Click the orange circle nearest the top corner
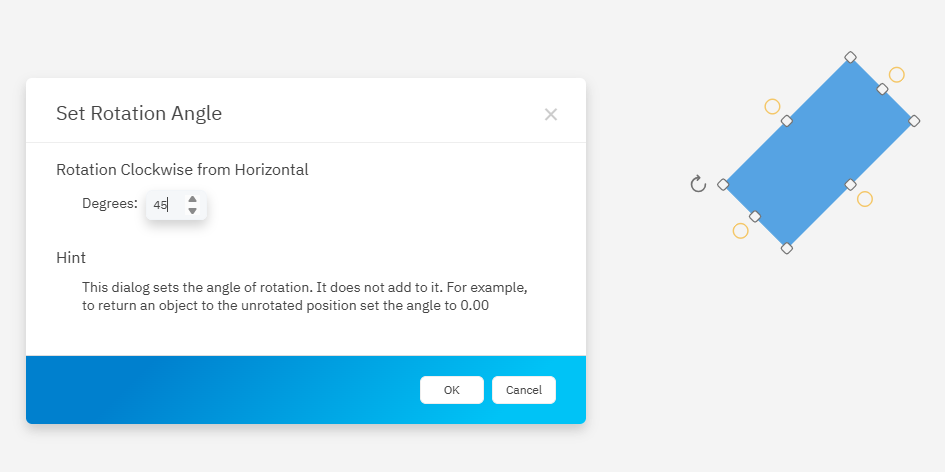Viewport: 945px width, 472px height. pos(897,75)
